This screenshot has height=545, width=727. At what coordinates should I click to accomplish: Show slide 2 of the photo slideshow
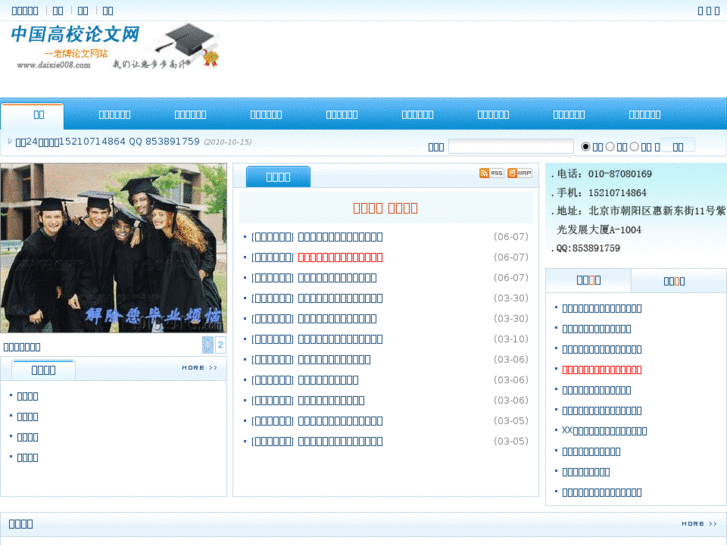[220, 345]
